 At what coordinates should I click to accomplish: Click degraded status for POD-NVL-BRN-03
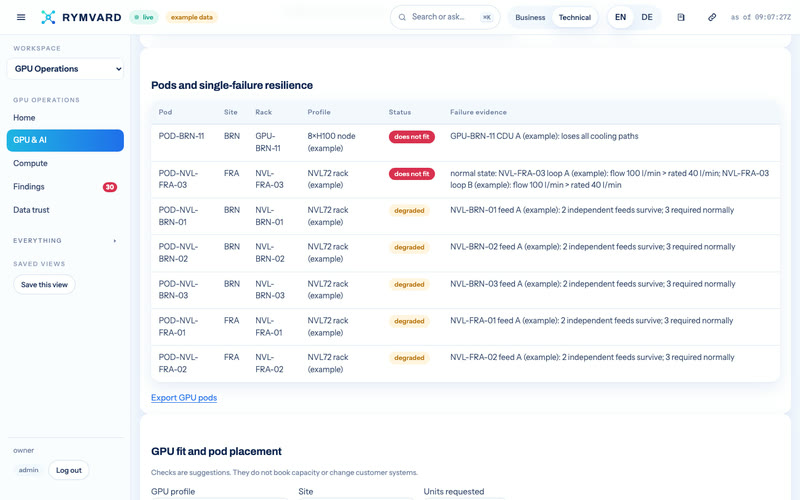[409, 285]
